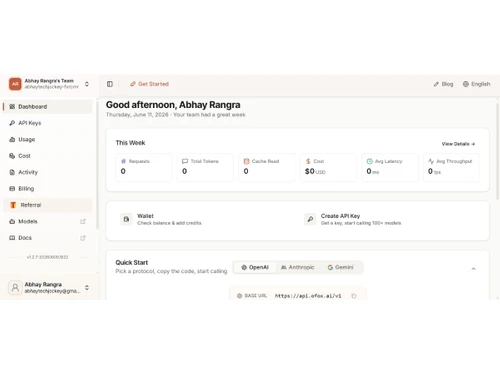Click the Avg Throughput stat card

tap(451, 167)
